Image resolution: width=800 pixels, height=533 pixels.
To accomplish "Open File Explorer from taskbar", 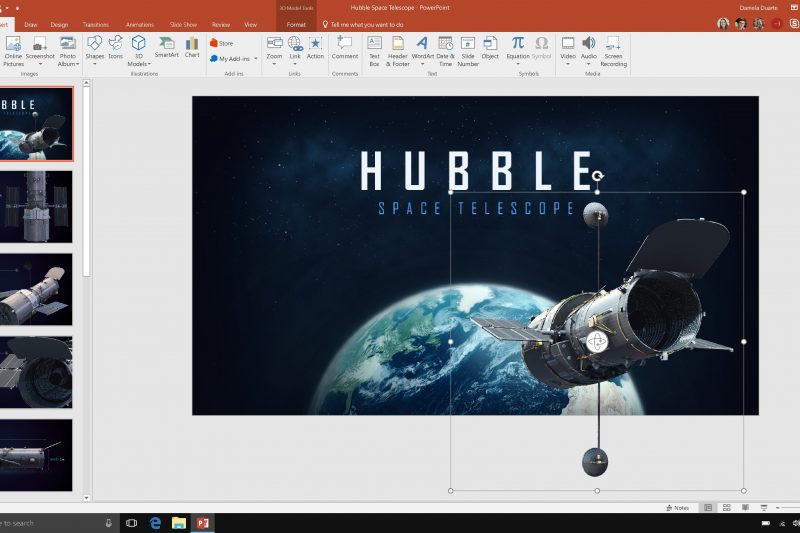I will coord(179,523).
